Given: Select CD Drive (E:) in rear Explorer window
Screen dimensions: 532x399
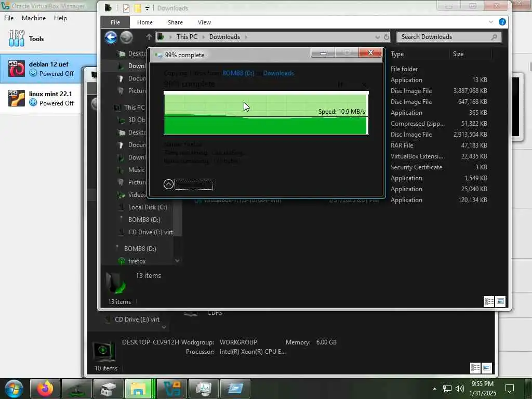Looking at the screenshot, I should pyautogui.click(x=137, y=320).
